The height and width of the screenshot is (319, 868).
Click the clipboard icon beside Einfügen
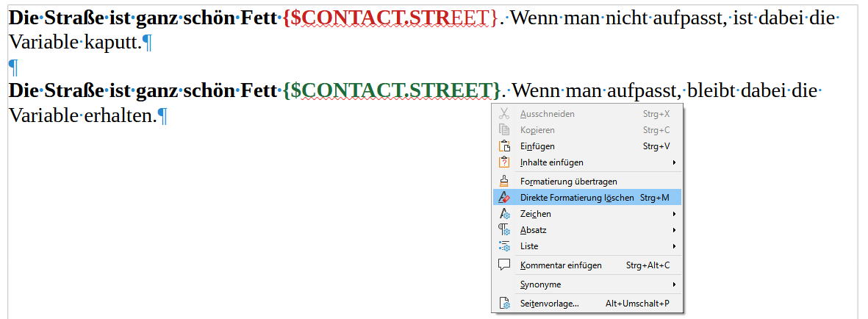pos(504,146)
